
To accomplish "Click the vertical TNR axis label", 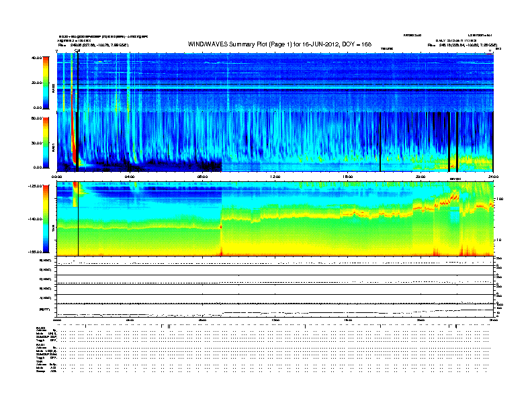I will pyautogui.click(x=53, y=230).
